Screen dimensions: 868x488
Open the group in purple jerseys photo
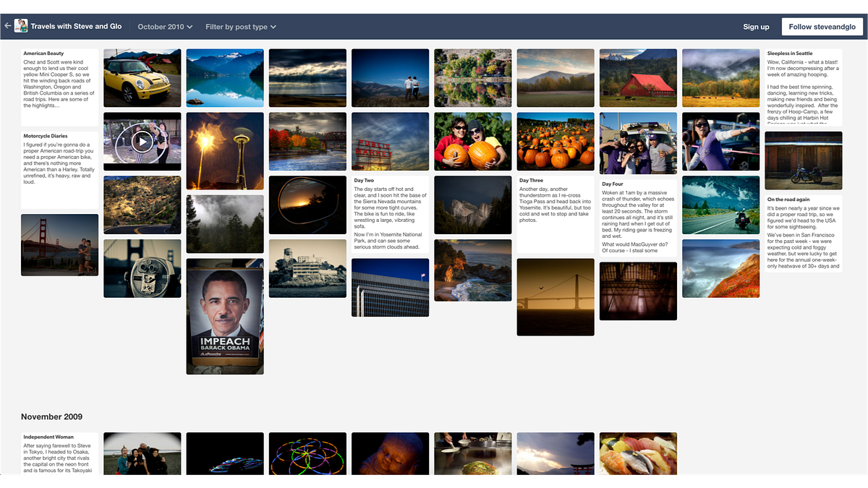638,143
